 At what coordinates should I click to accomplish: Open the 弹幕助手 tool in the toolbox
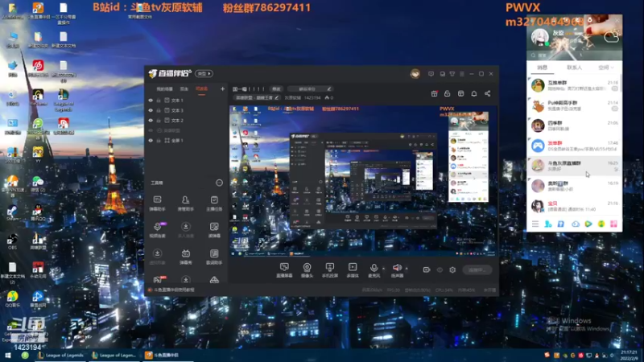(157, 204)
